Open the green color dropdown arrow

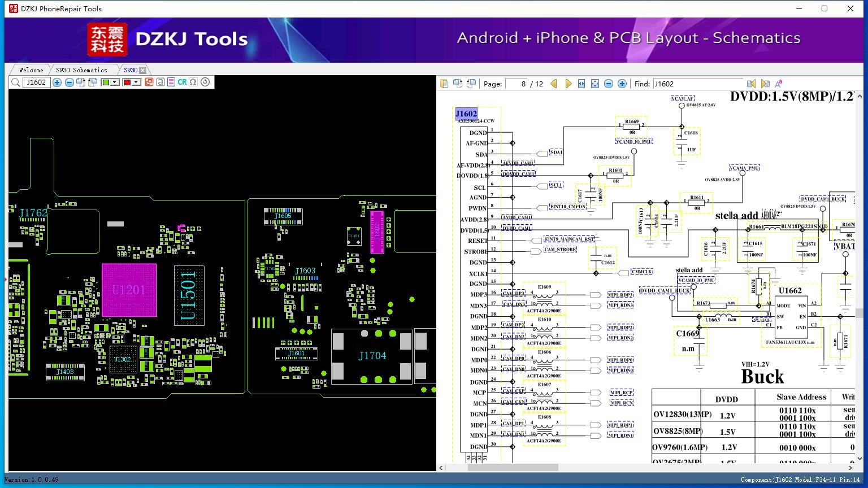(115, 82)
